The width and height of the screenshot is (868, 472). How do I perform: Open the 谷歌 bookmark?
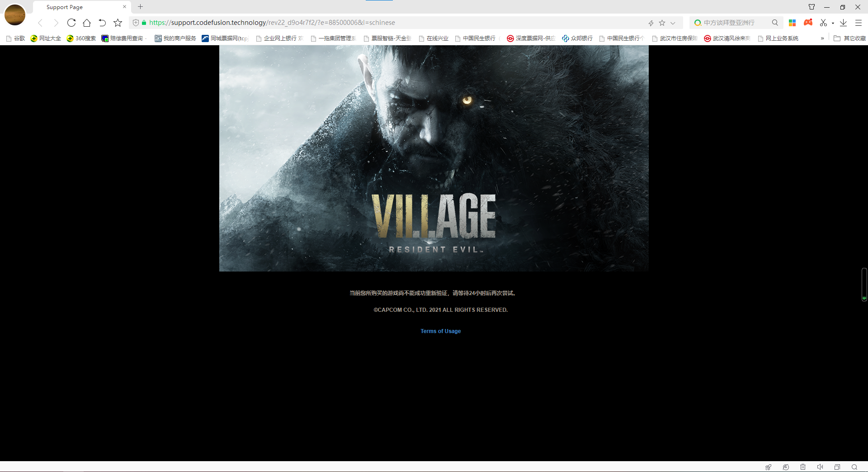pos(15,38)
